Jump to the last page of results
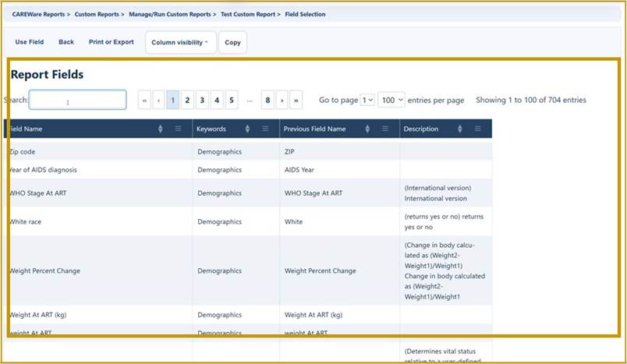The width and height of the screenshot is (627, 364). (296, 100)
